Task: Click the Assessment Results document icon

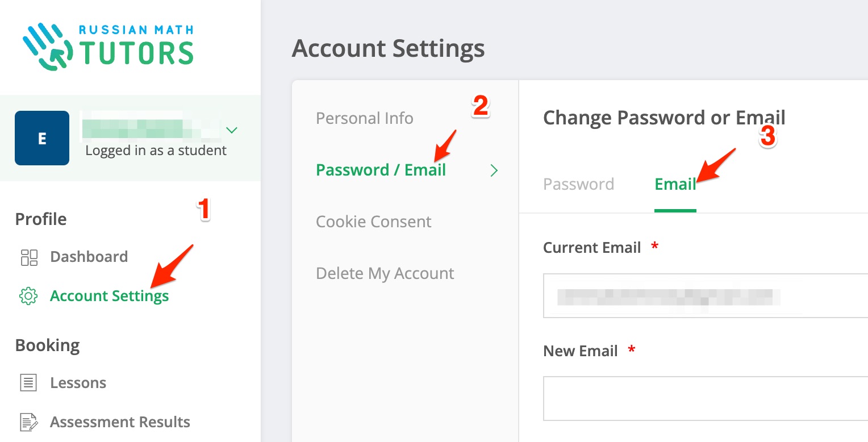Action: [x=29, y=422]
